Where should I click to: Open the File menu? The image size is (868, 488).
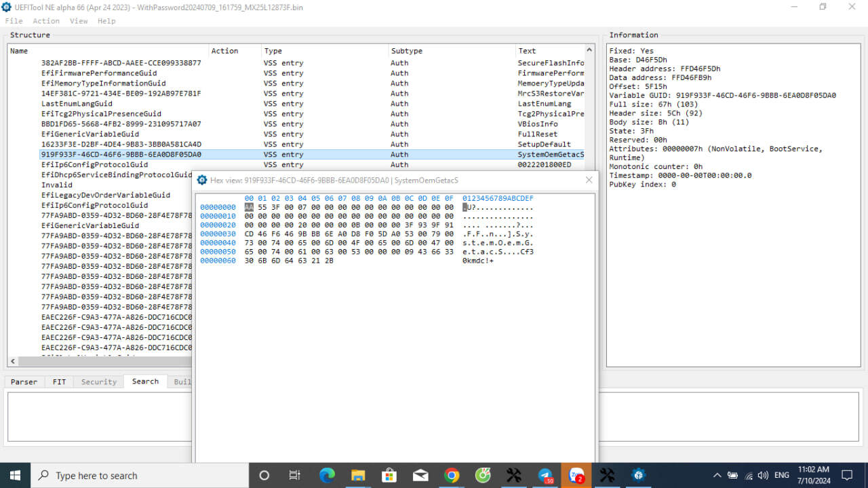pos(14,21)
